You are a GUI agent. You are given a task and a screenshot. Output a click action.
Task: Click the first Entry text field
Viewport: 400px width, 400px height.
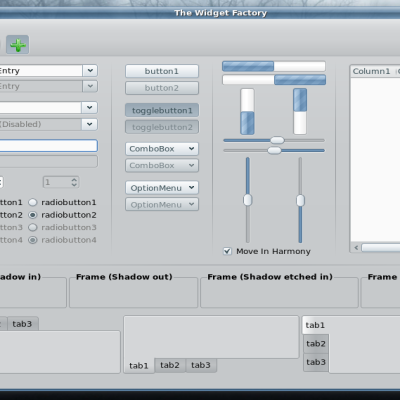tap(41, 71)
